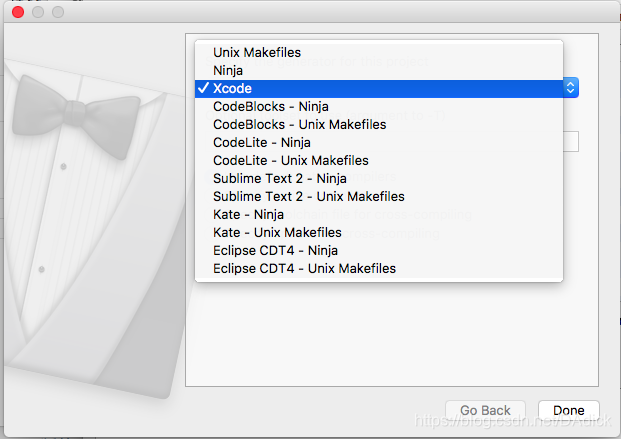Confirm with the Done button
This screenshot has width=621, height=439.
[x=569, y=410]
